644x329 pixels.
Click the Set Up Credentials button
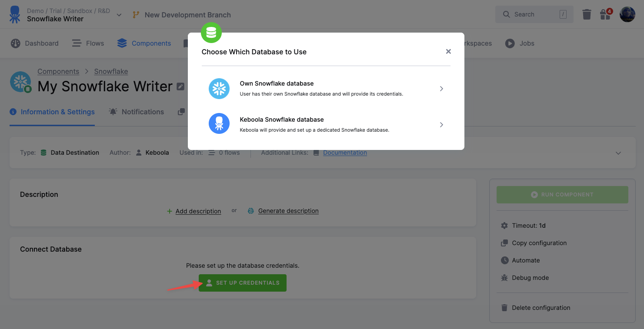coord(243,283)
